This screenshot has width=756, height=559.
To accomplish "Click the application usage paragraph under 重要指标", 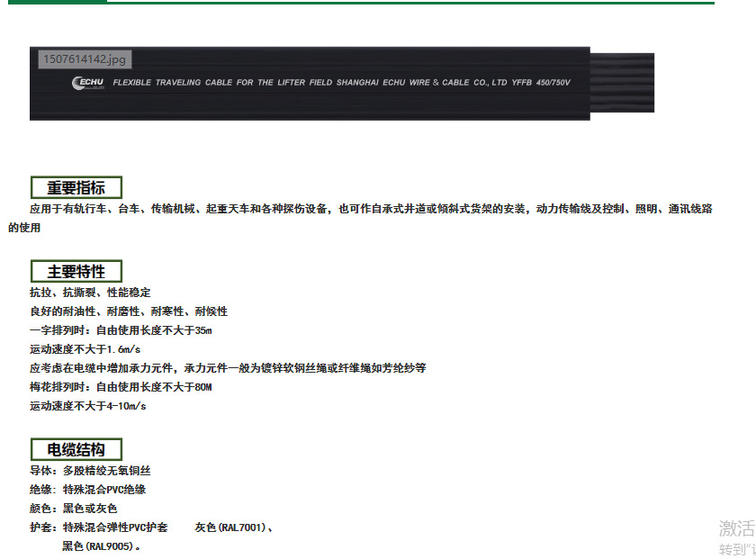I will coord(360,216).
